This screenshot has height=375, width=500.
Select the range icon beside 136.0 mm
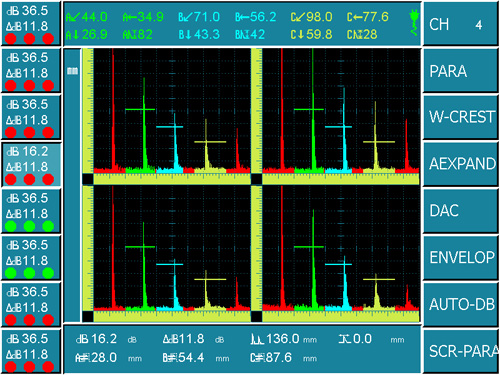[257, 339]
